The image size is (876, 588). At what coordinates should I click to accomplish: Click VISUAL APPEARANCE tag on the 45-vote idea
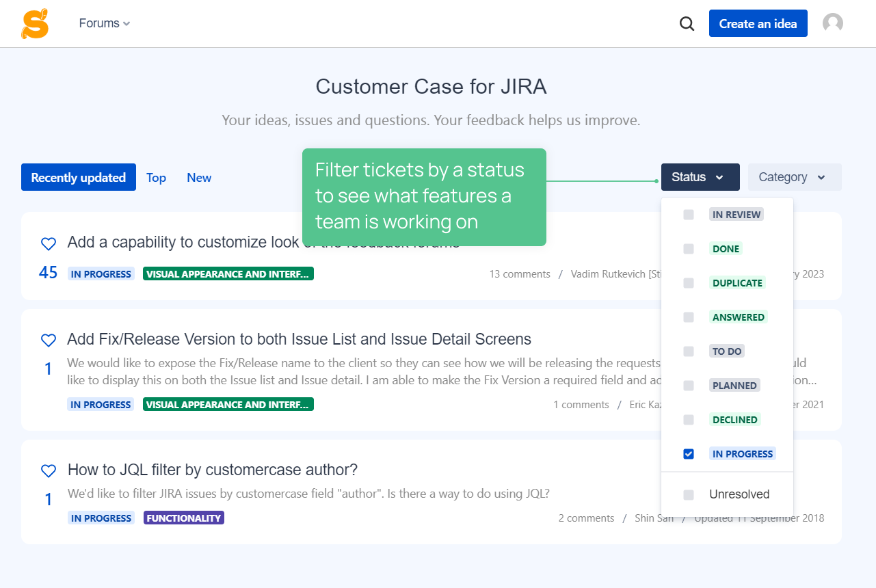228,274
